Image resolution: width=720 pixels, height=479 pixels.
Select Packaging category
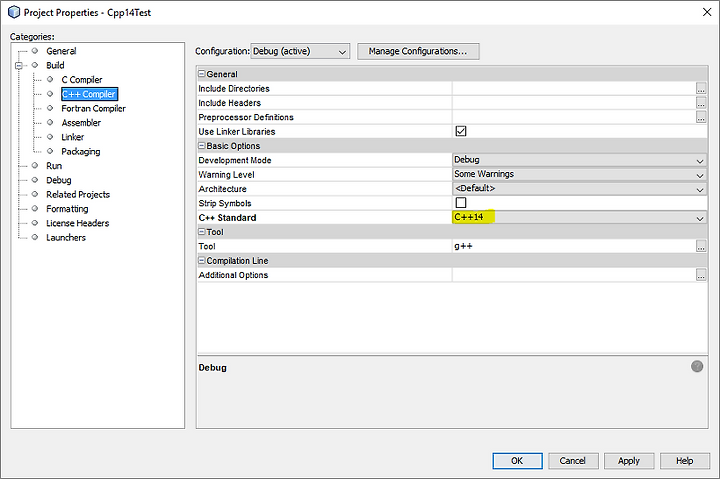[80, 152]
